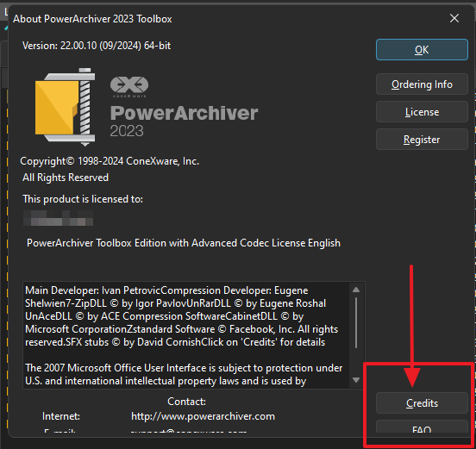The image size is (476, 449).
Task: Click the 'Internet:' label
Action: pyautogui.click(x=61, y=416)
